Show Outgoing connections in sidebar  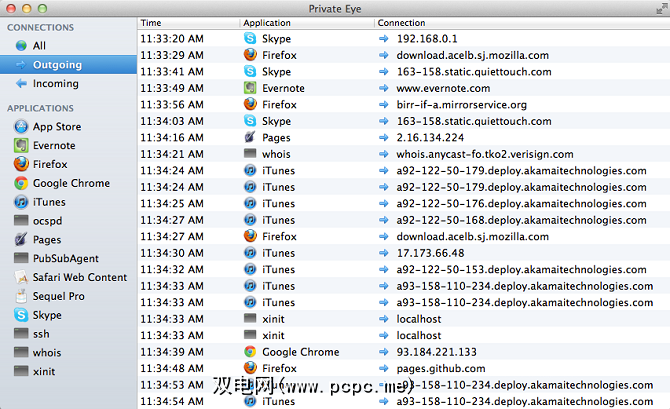tap(68, 65)
